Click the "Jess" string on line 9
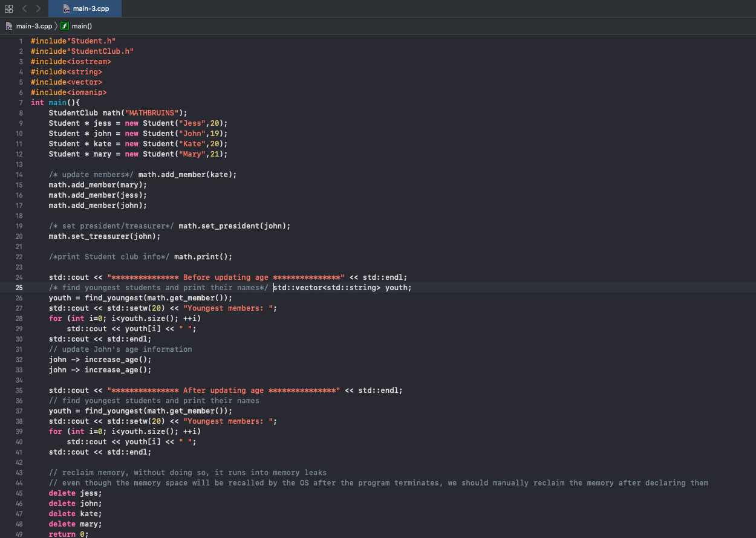The width and height of the screenshot is (756, 538). click(192, 123)
